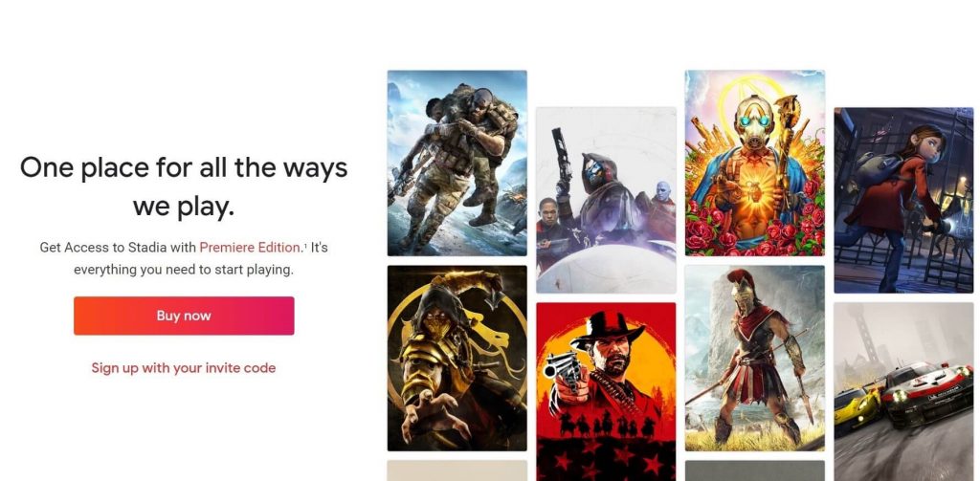Viewport: 980px width, 481px height.
Task: Select the partial beige tile below Mortal Kombat
Action: tap(457, 471)
